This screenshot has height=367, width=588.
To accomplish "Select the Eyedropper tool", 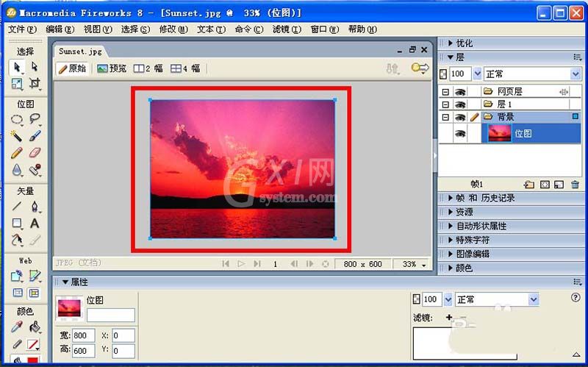I will click(x=17, y=327).
